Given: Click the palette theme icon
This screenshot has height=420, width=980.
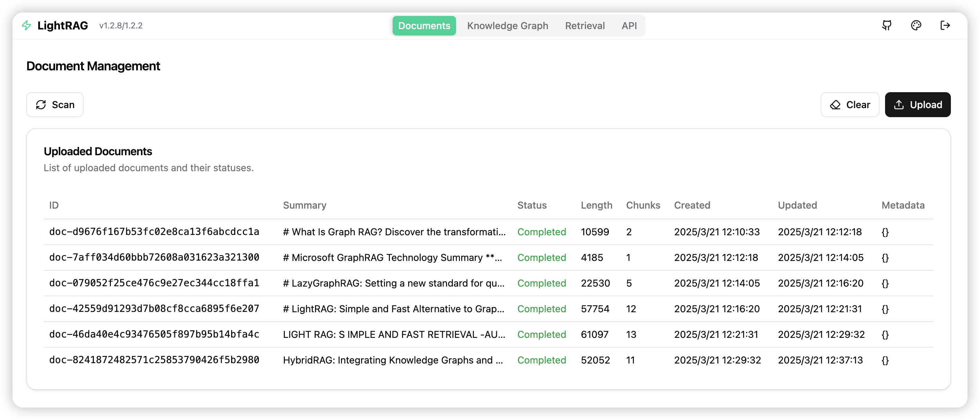Looking at the screenshot, I should (916, 26).
